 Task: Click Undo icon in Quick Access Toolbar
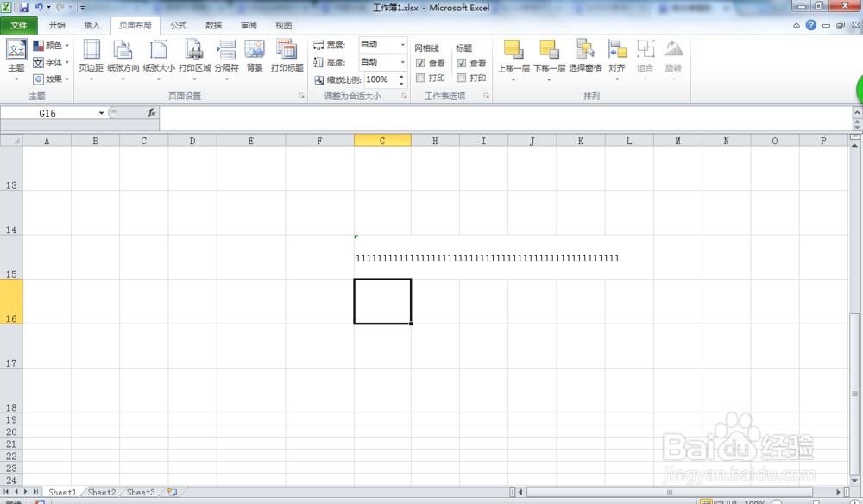pyautogui.click(x=39, y=8)
